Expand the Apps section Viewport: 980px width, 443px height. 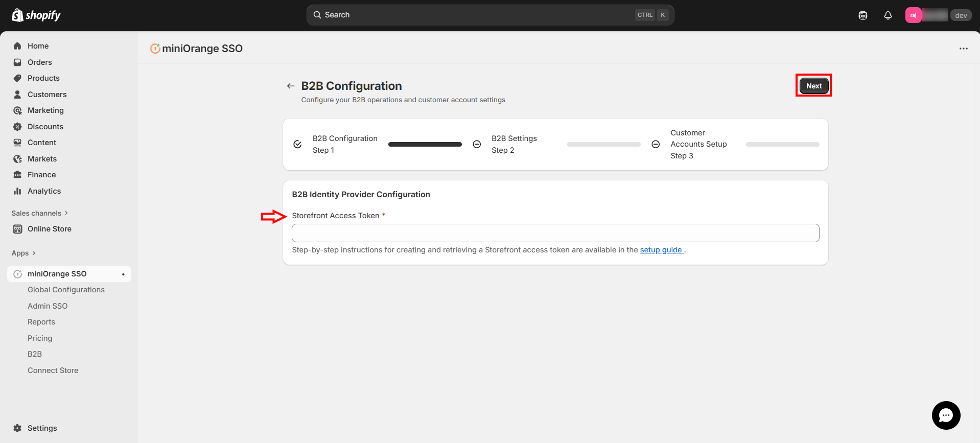[24, 253]
